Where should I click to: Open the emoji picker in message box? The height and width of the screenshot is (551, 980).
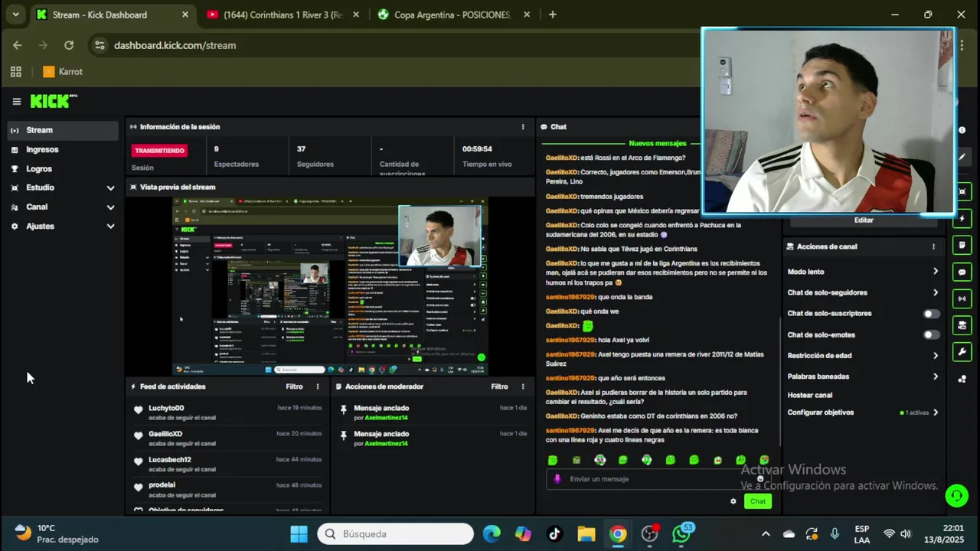click(x=760, y=478)
